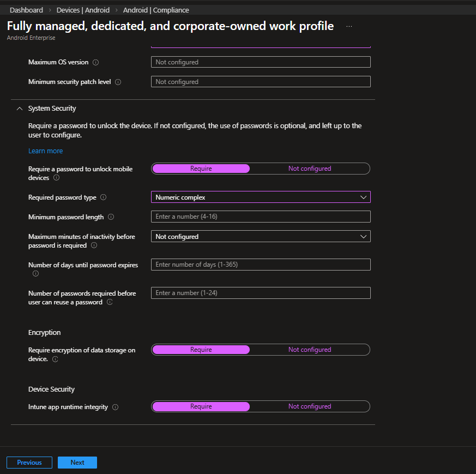476x474 pixels.
Task: Click info icon next to Minimum password length
Action: click(111, 217)
